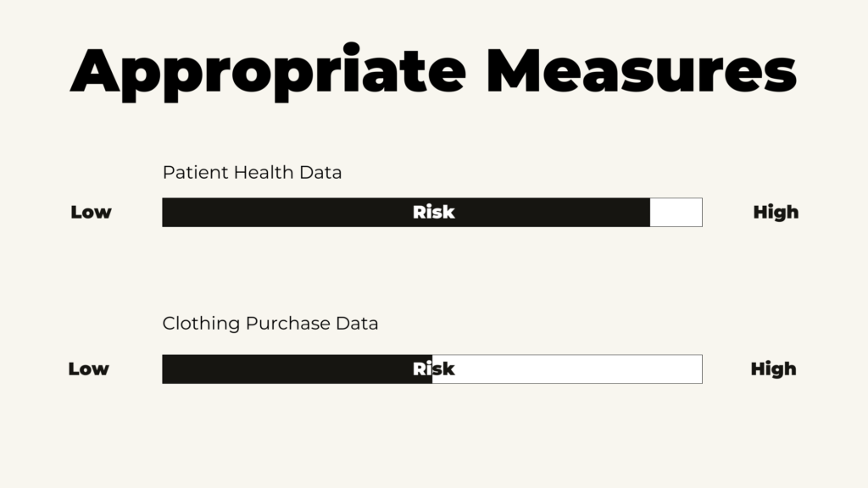Click "Risk" text inside Patient Health bar

pos(433,212)
